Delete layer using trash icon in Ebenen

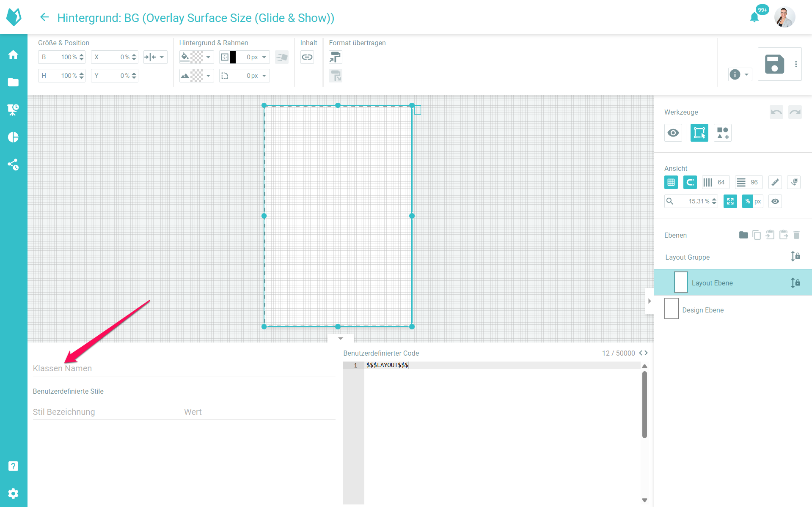(x=796, y=235)
